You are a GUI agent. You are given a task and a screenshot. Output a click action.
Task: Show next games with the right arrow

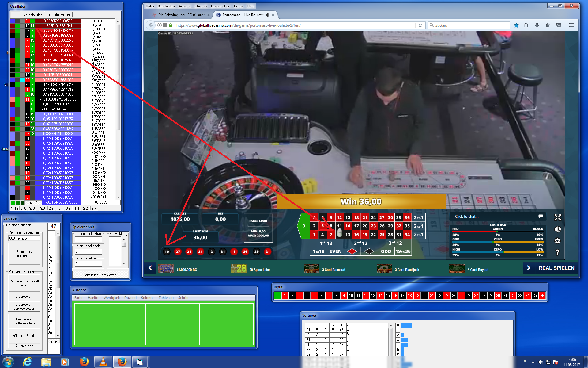[x=529, y=268]
